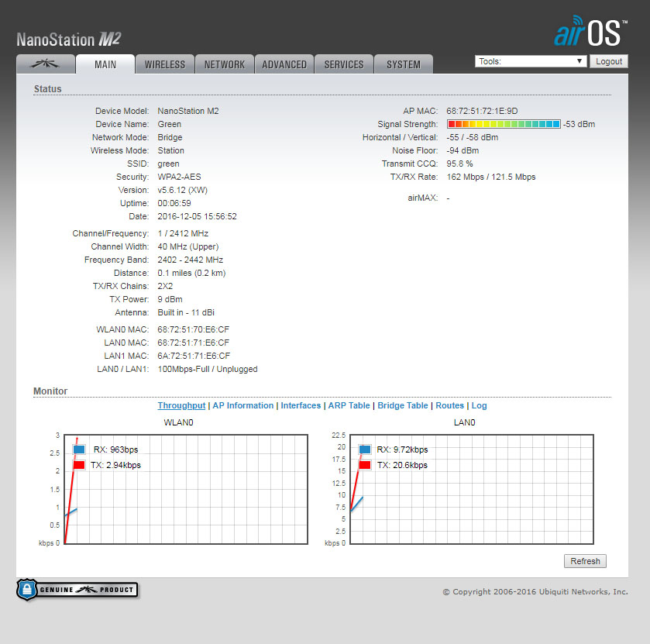Click the Frequency Band value 2402 - 2442 MHz

[191, 260]
